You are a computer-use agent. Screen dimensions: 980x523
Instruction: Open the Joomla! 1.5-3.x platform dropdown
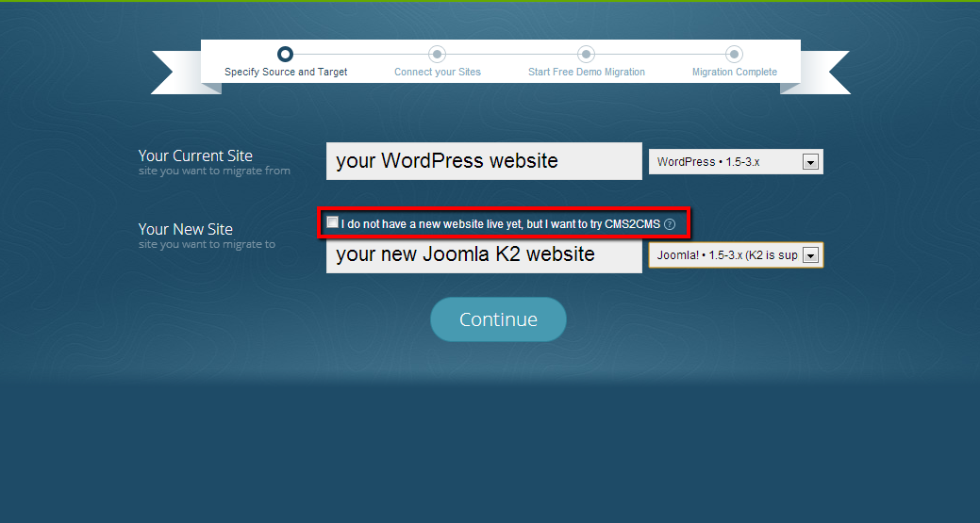736,255
